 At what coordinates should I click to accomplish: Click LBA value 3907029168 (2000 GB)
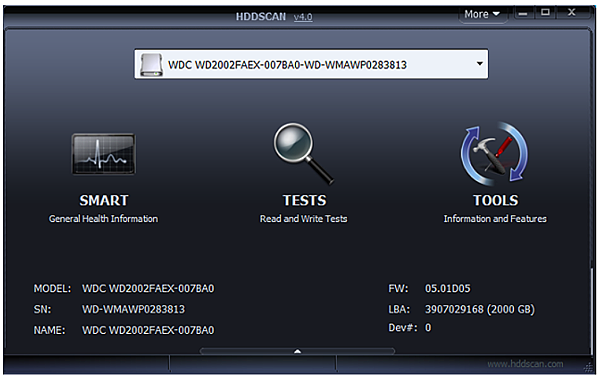click(x=480, y=309)
